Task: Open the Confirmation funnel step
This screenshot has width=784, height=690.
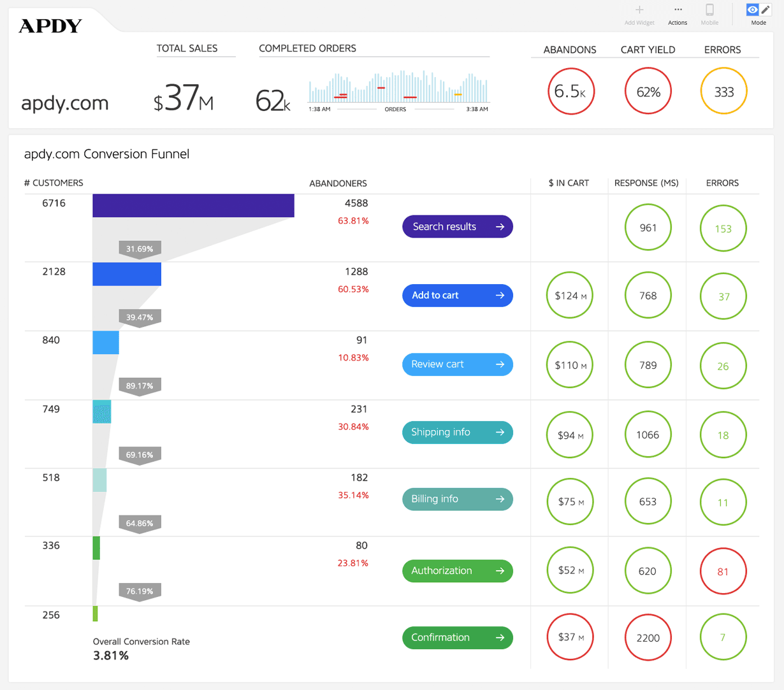Action: point(458,637)
